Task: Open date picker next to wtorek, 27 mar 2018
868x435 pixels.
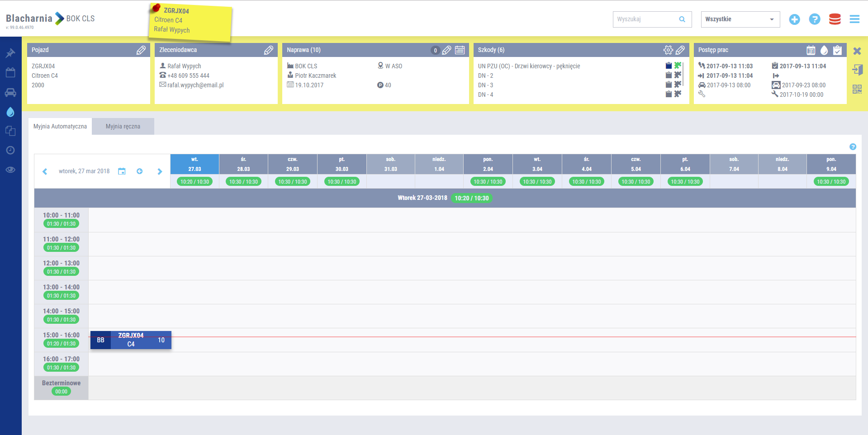Action: (x=122, y=171)
